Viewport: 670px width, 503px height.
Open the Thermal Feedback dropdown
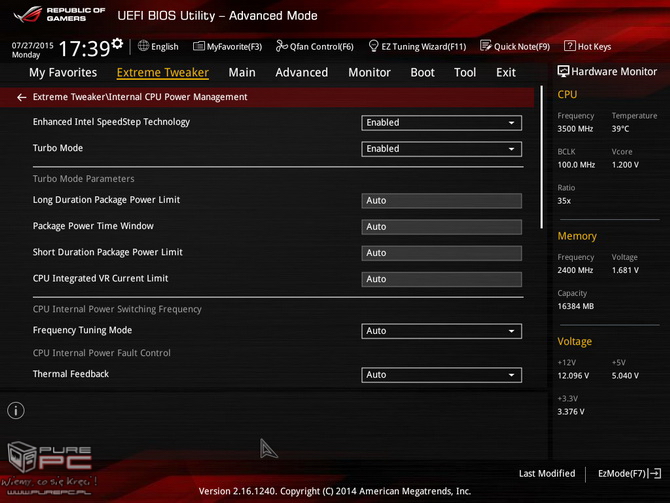pos(441,375)
